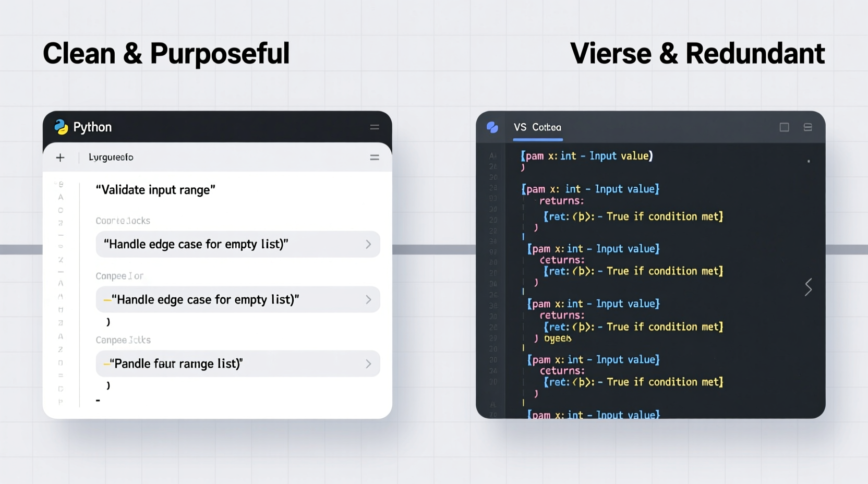Expand the "Pandle faur ramge list" row chevron
868x484 pixels.
click(x=368, y=364)
